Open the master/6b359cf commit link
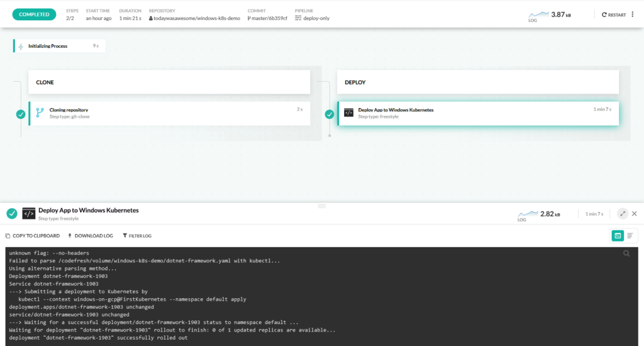Screen dimensions: 644x346 [x=267, y=18]
